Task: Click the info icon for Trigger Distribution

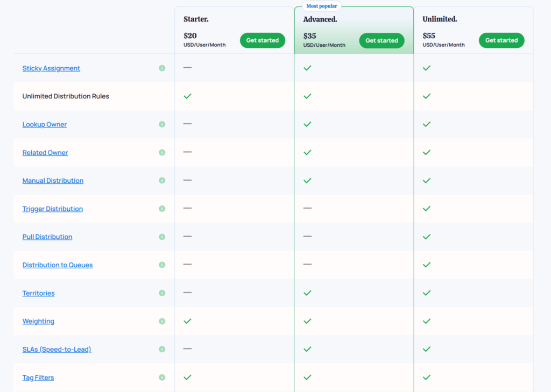Action: [x=162, y=209]
